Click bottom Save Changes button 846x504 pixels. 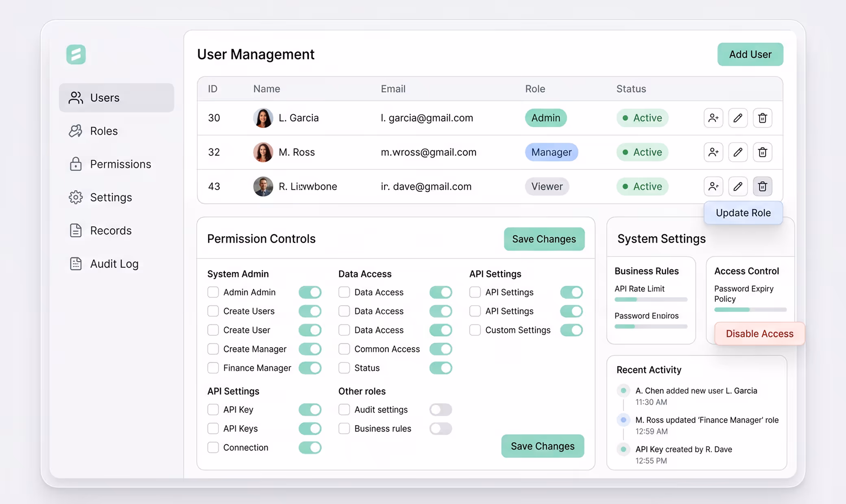tap(543, 446)
